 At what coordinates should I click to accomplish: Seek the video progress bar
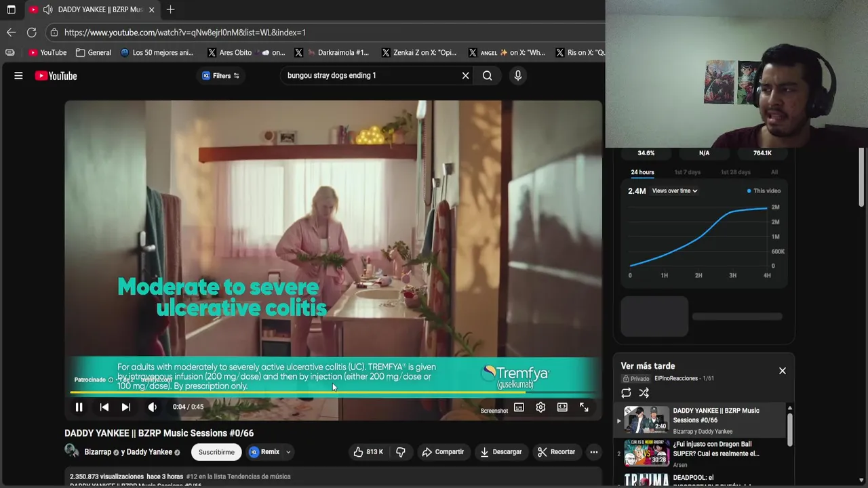tap(333, 392)
